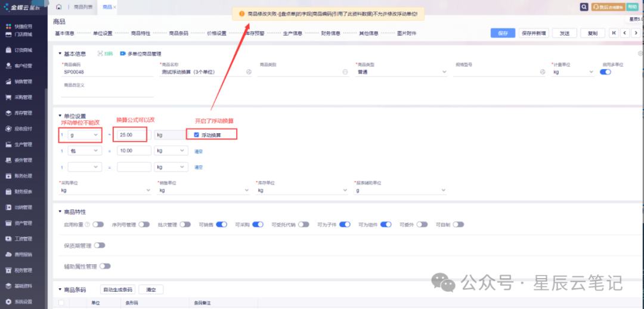Open the 计量单位 dropdown

(x=573, y=71)
